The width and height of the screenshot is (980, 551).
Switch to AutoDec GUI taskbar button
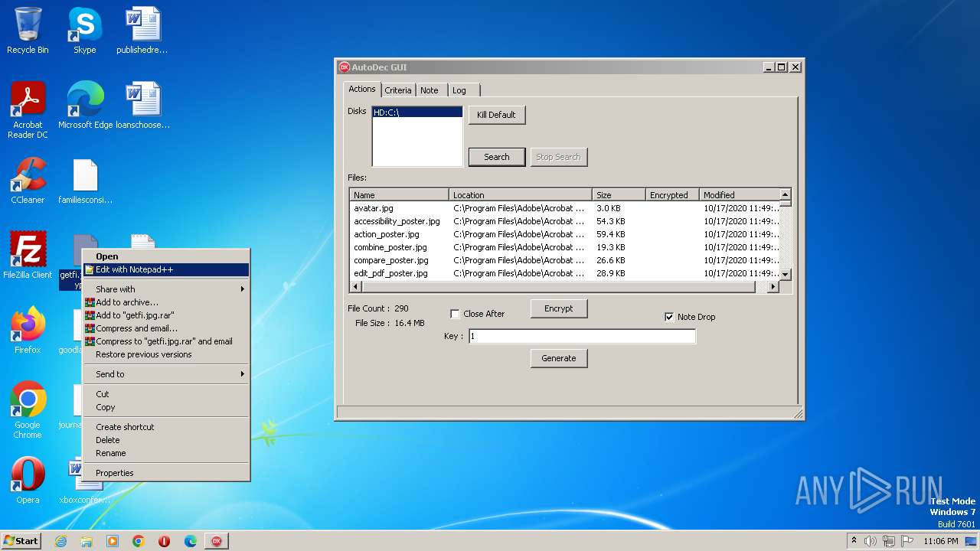click(x=217, y=541)
